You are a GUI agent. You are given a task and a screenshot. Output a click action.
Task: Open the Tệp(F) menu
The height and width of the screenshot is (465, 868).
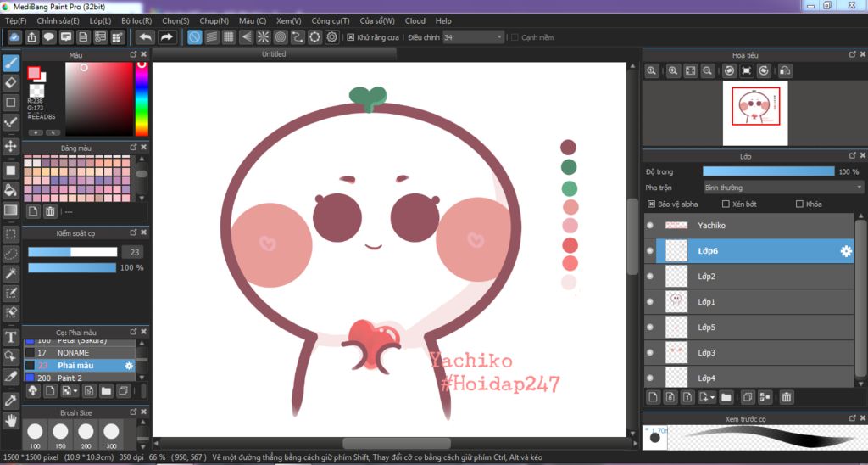pos(15,20)
